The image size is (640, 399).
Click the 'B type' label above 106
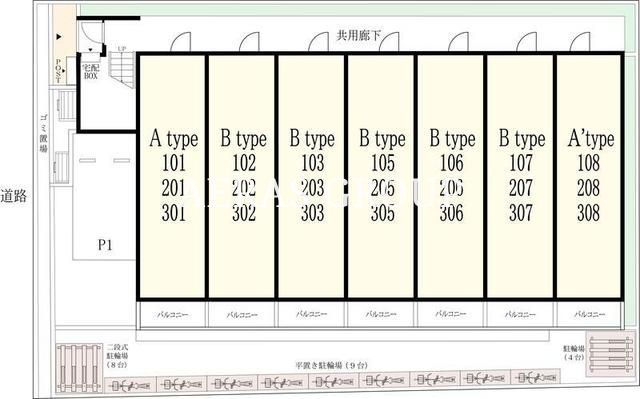(x=452, y=140)
